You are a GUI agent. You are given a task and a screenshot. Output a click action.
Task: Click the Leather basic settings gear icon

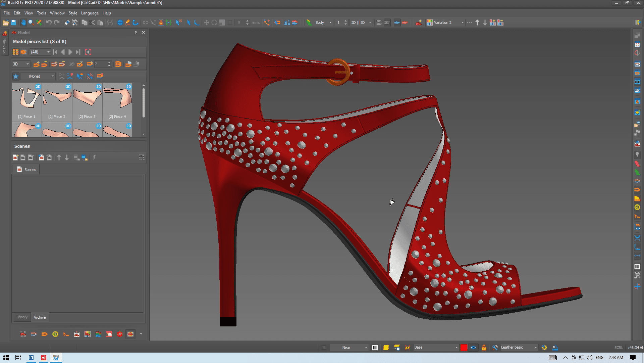(x=544, y=348)
